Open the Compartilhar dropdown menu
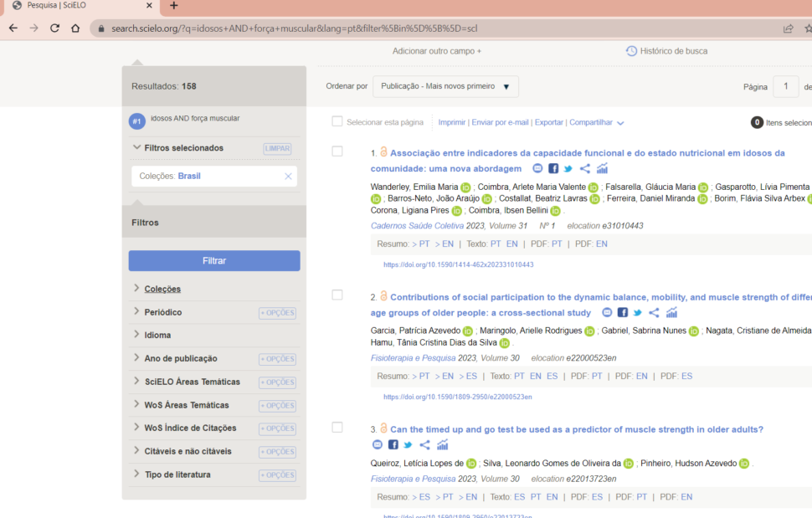812x518 pixels. coord(597,123)
